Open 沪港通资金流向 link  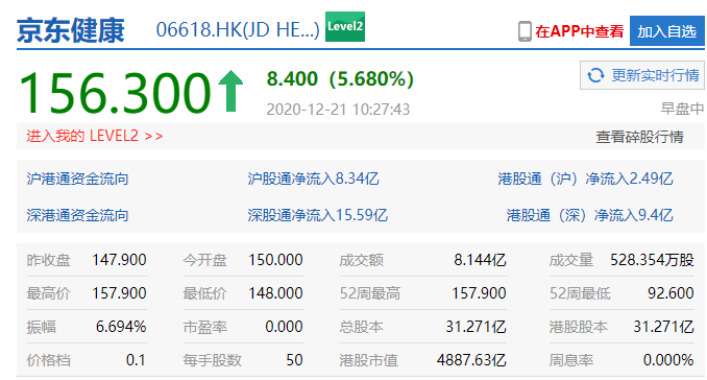click(78, 179)
